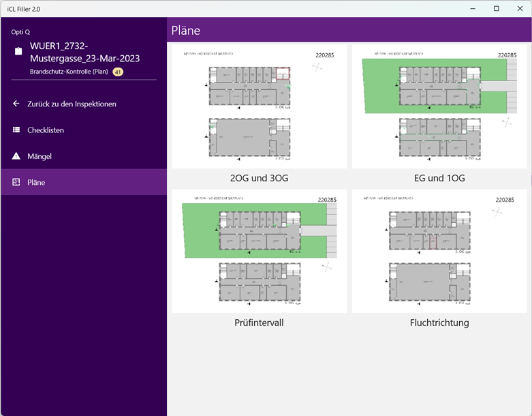The image size is (532, 416).
Task: Open the 2OG und 3OG plan thumbnail
Action: (259, 107)
